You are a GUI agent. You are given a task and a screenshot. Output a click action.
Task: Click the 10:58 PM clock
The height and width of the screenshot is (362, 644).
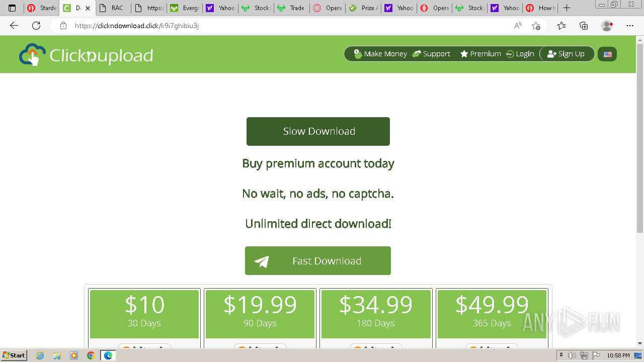618,355
